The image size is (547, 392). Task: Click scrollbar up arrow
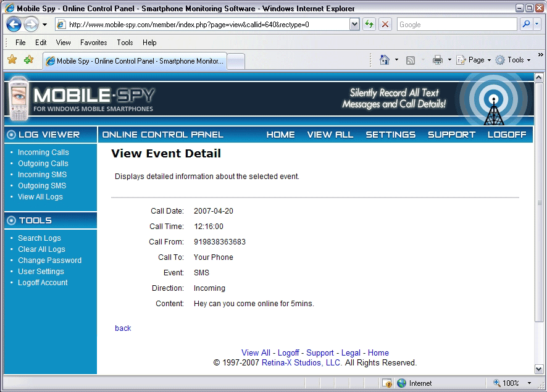(539, 77)
